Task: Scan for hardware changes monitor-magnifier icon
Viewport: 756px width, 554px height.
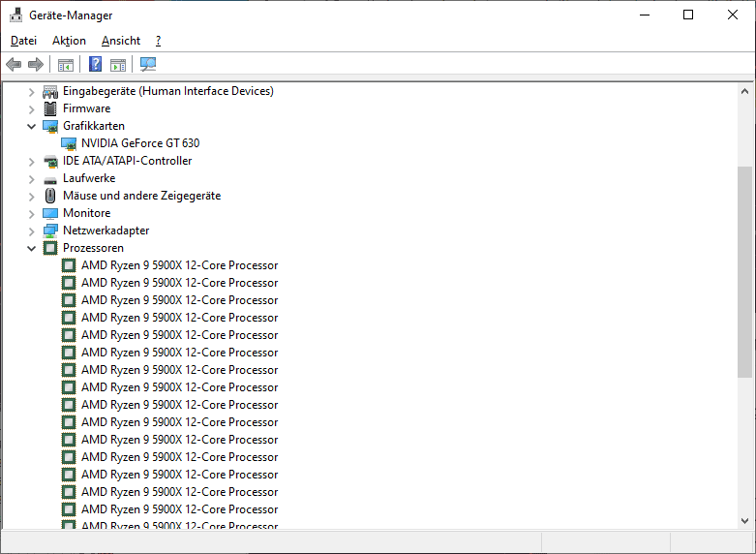Action: pyautogui.click(x=148, y=64)
